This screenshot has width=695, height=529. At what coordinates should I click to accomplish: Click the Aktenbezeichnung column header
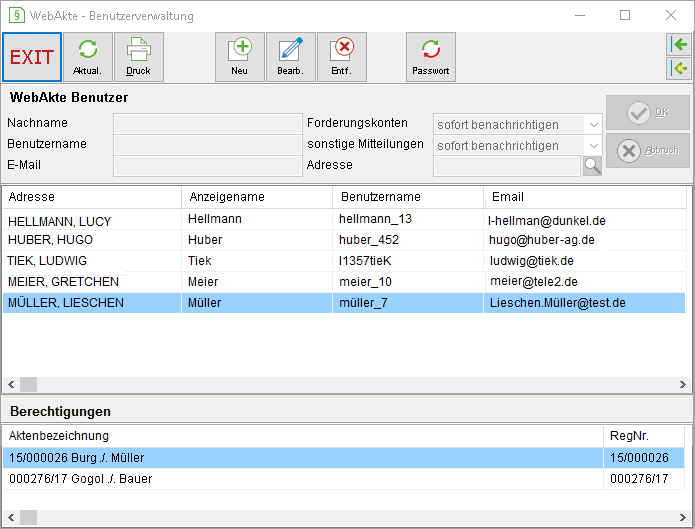303,436
